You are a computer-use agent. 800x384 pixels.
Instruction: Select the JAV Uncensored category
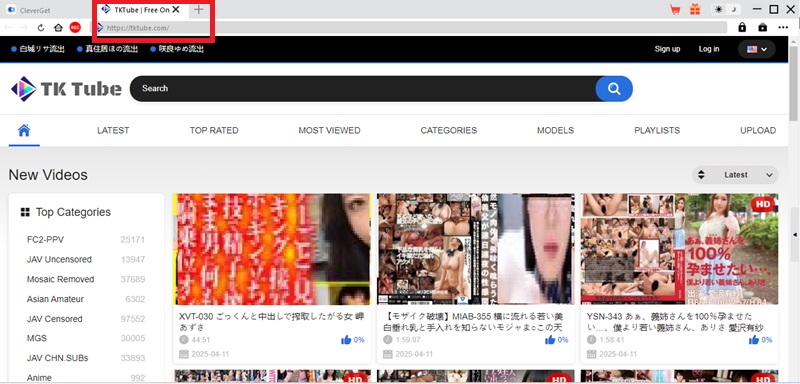59,260
